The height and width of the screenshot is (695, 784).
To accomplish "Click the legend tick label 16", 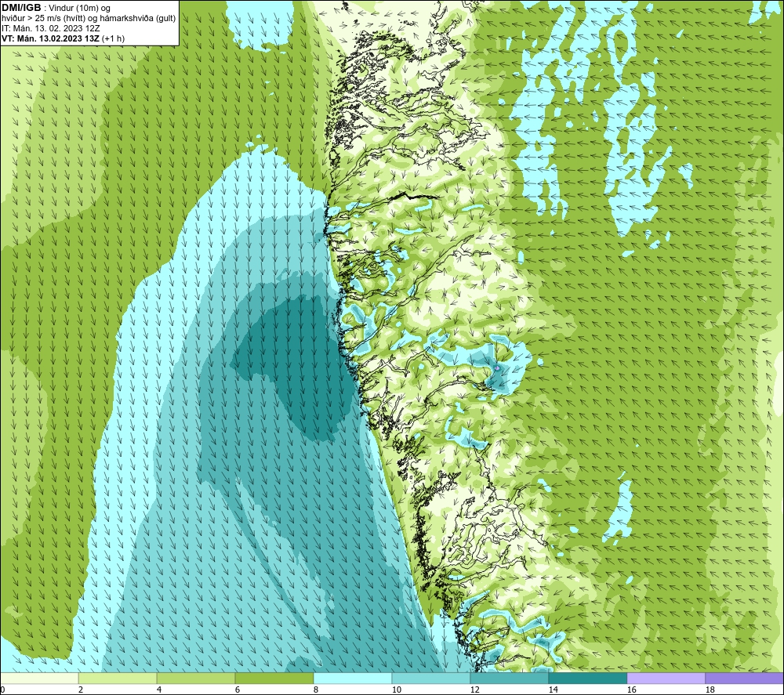I will tap(631, 690).
